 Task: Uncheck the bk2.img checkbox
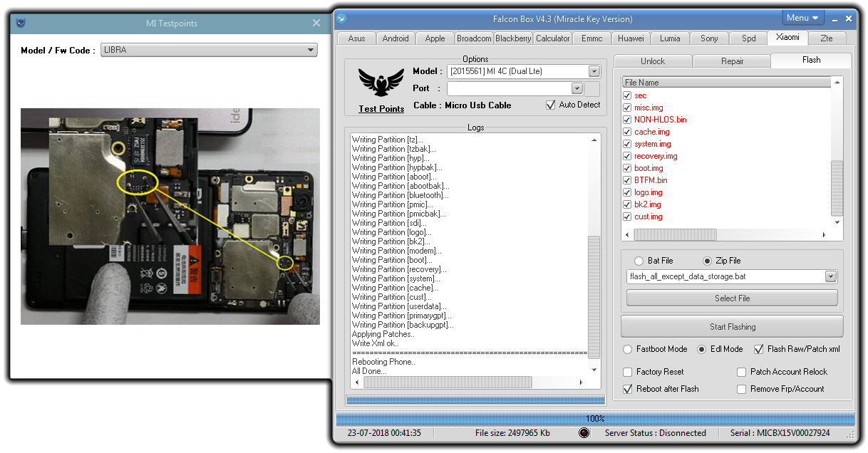click(627, 204)
